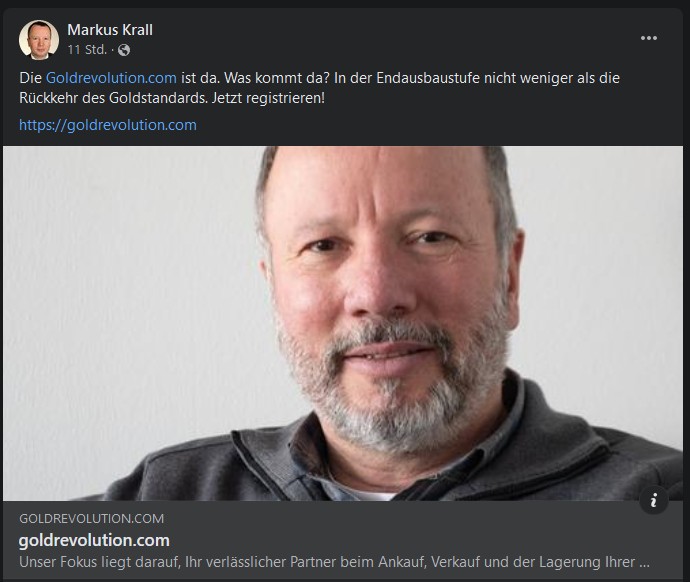Open Markus Krall's round profile picture
The width and height of the screenshot is (690, 582).
tap(39, 40)
